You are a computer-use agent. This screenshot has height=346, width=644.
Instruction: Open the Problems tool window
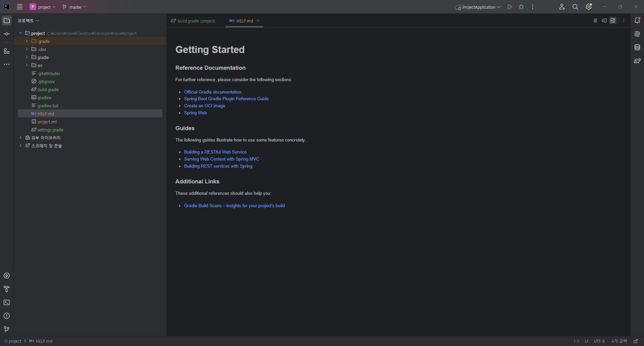(x=7, y=316)
